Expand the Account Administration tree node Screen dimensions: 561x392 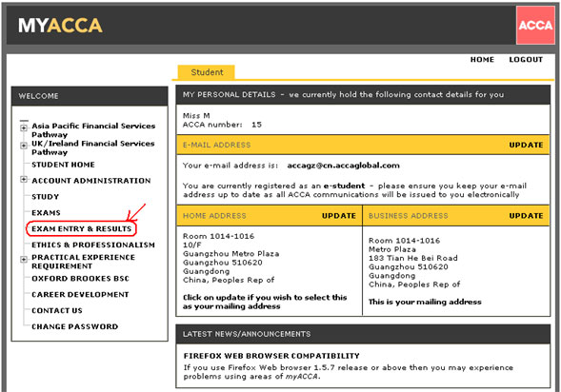coord(24,180)
